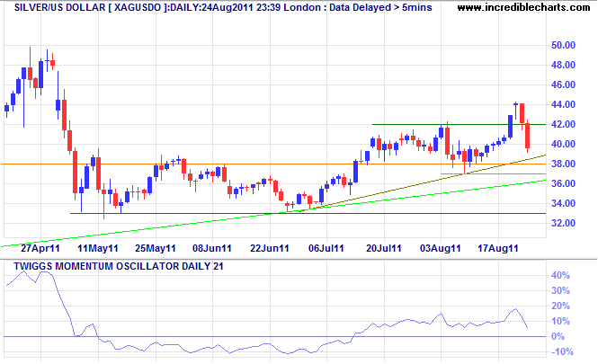Image resolution: width=598 pixels, height=364 pixels.
Task: Click the 40.00 price axis label
Action: tap(563, 145)
